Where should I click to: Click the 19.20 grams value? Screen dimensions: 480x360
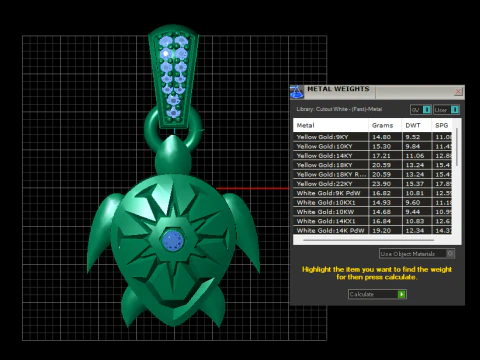382,230
